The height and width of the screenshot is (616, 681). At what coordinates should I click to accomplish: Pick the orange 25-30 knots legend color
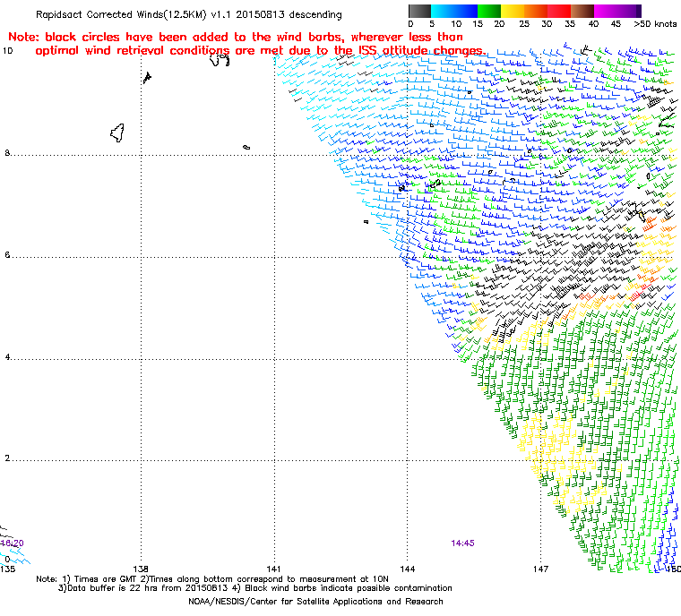[x=536, y=11]
